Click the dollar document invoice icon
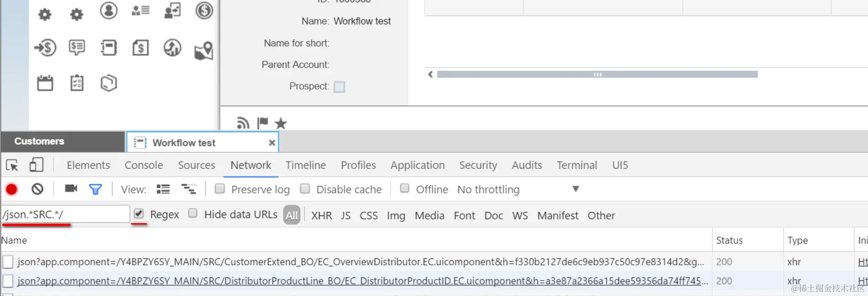Viewport: 868px width, 296px height. point(140,47)
